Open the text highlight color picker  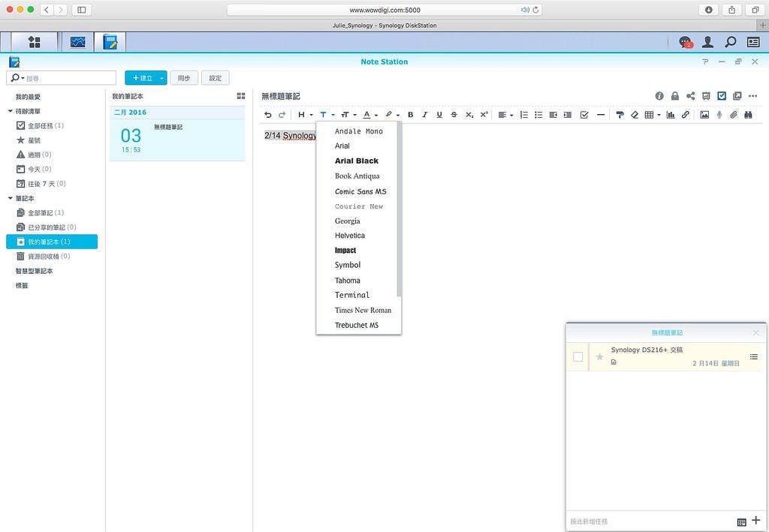point(392,115)
